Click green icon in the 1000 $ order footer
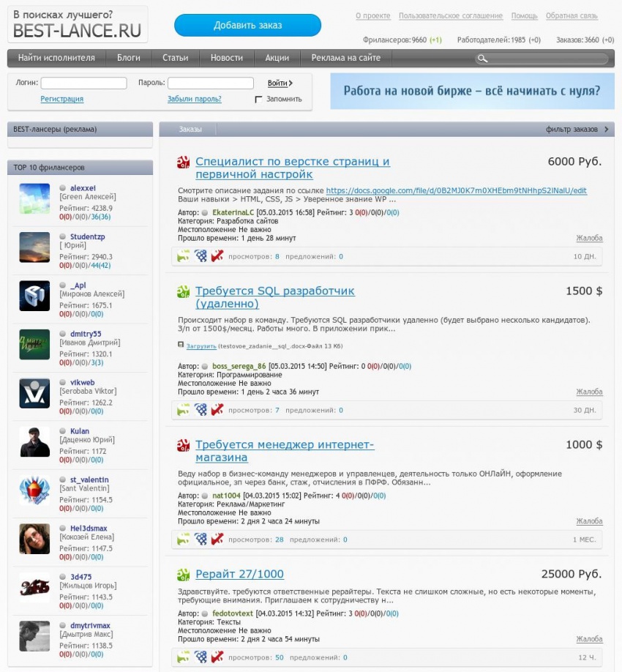 [x=184, y=540]
